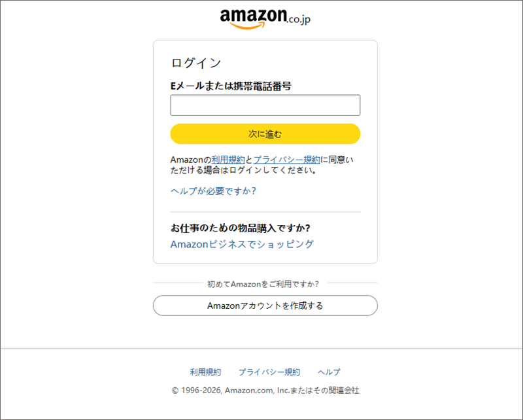Open the footer プライバシー規約 link
The height and width of the screenshot is (420, 523).
coord(269,372)
